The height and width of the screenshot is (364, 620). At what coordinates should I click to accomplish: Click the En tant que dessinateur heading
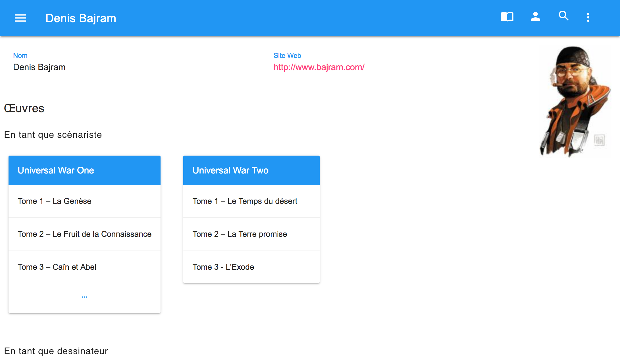pos(56,351)
